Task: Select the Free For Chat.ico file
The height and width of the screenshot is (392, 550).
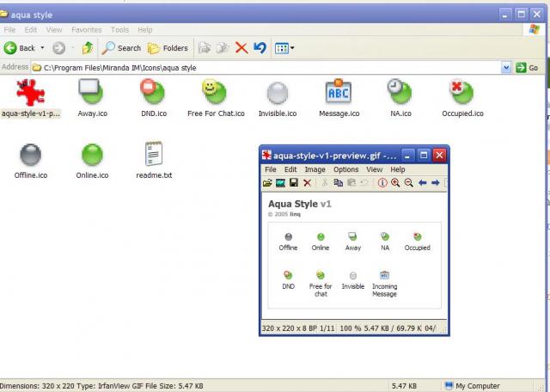Action: [x=216, y=98]
